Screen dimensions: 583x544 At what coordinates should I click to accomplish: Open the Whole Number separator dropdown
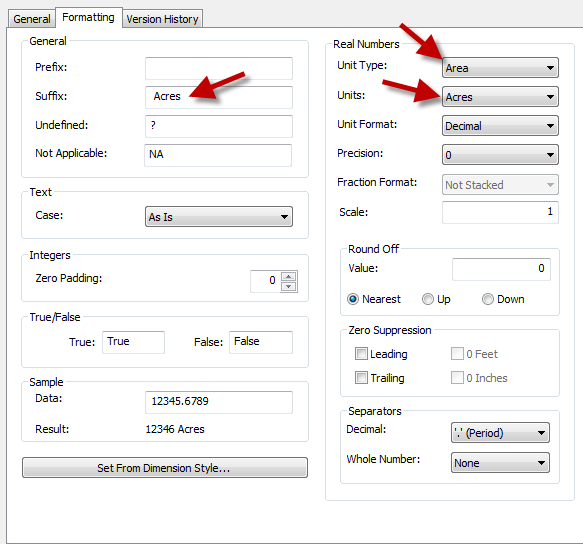500,463
